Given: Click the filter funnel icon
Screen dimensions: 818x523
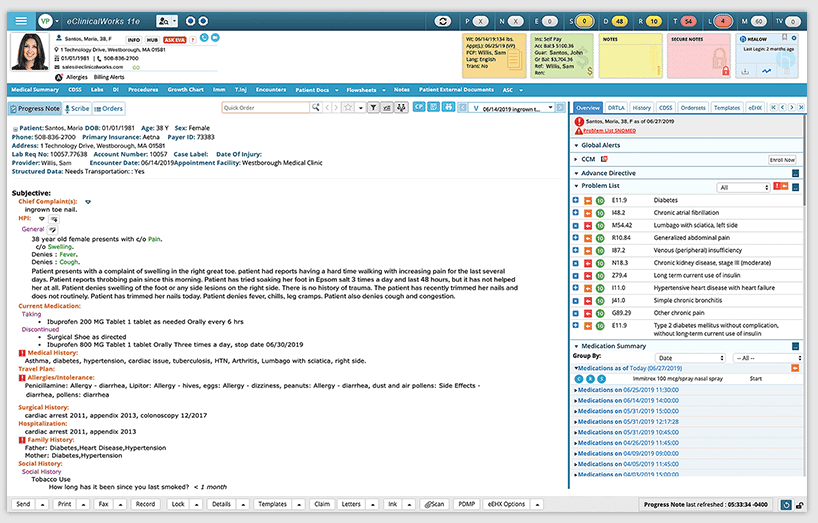Looking at the screenshot, I should tap(374, 108).
